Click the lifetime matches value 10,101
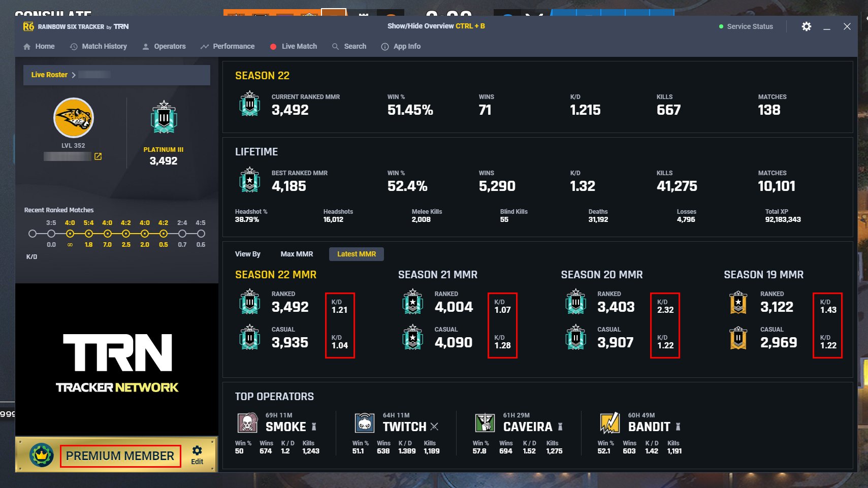 777,186
